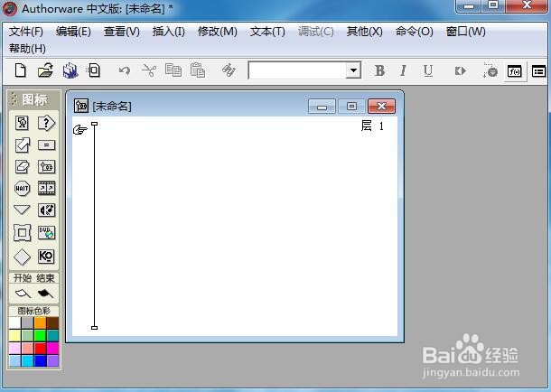
Task: Toggle Underline text formatting
Action: [428, 70]
